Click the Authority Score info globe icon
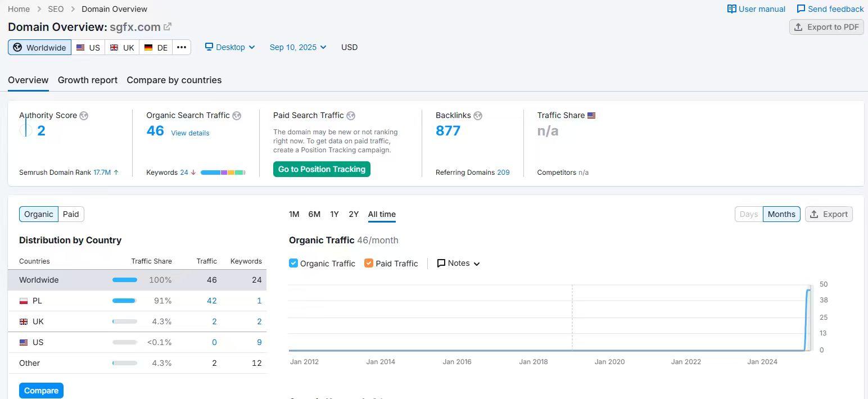This screenshot has width=868, height=399. 84,116
